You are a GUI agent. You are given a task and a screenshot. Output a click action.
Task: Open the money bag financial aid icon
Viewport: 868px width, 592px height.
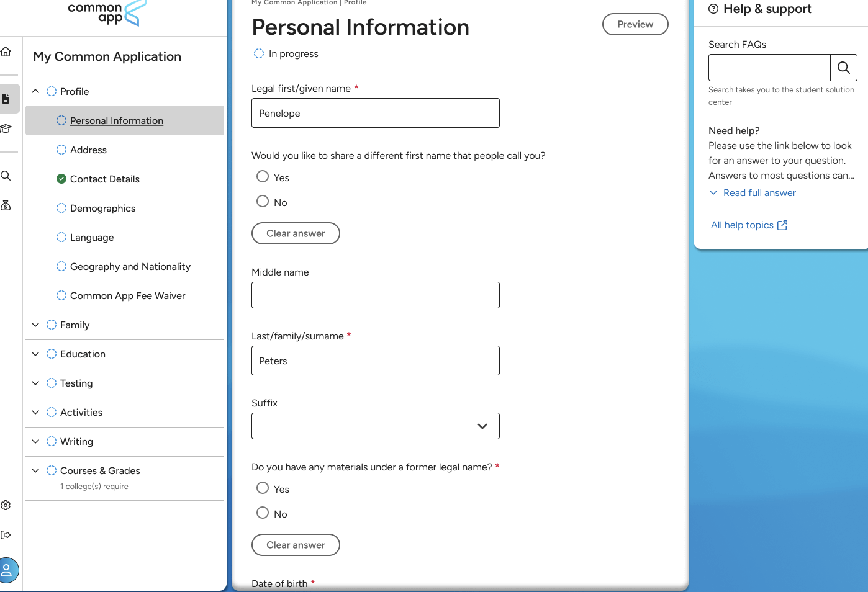point(6,205)
